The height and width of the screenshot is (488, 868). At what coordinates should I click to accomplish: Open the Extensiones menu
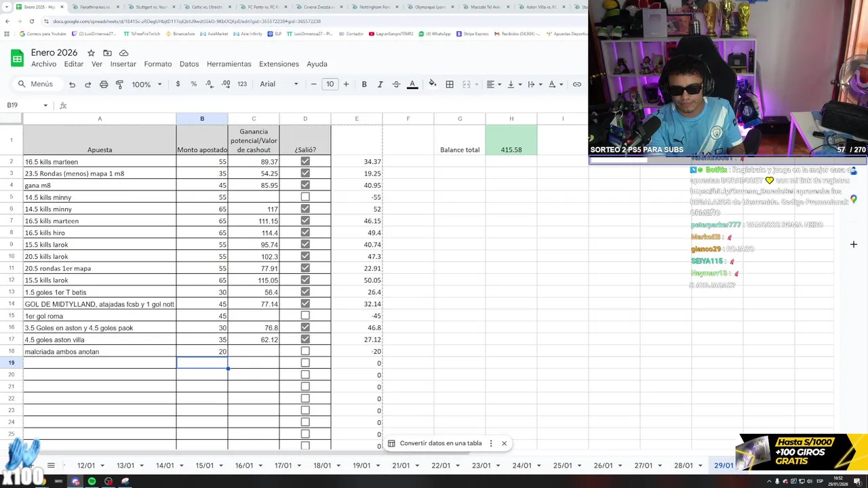pyautogui.click(x=279, y=64)
